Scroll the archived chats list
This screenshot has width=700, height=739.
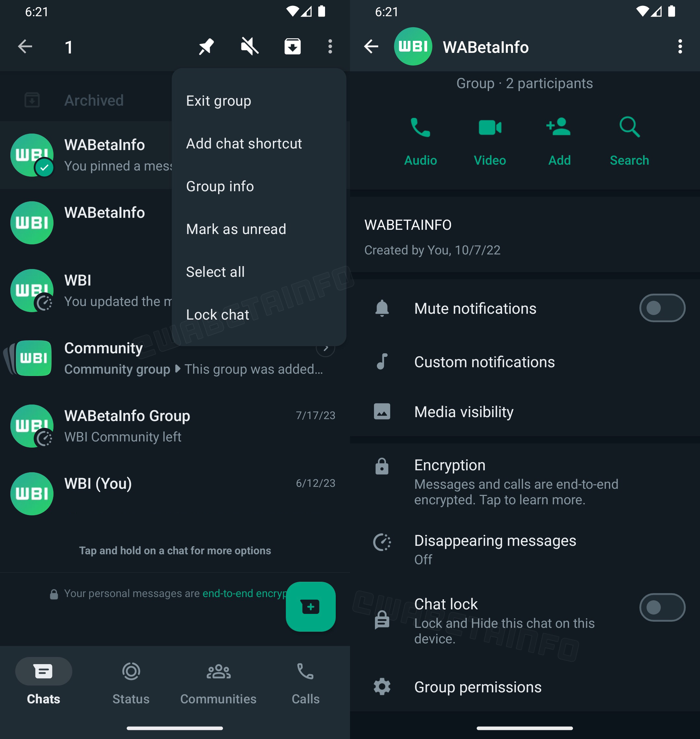click(93, 100)
